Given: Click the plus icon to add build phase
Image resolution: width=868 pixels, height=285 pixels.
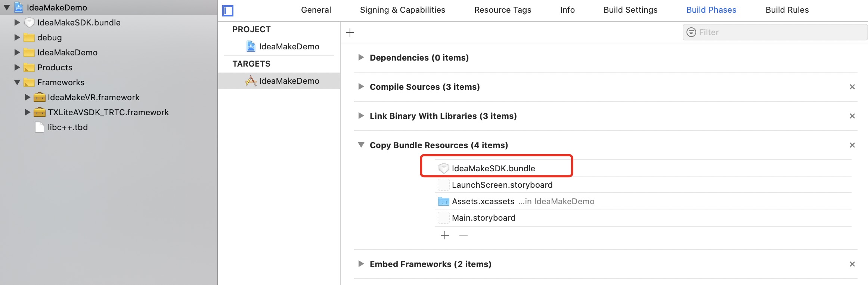Looking at the screenshot, I should point(350,33).
